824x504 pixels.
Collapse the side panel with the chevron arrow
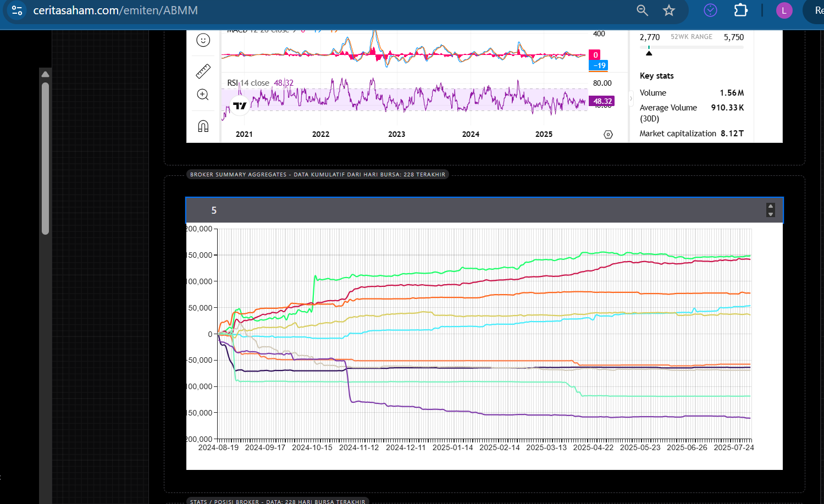tap(631, 99)
